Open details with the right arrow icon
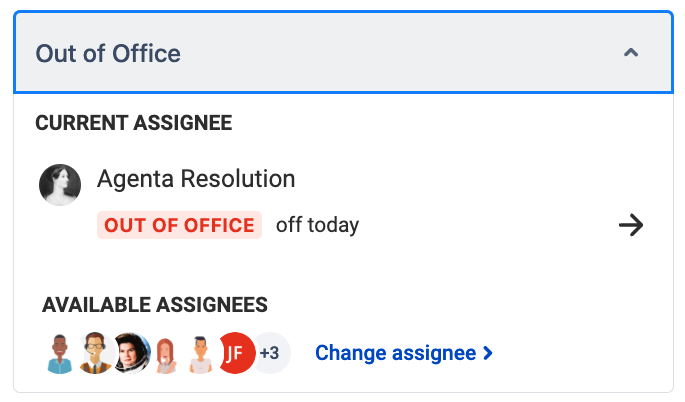The image size is (685, 402). click(x=631, y=225)
